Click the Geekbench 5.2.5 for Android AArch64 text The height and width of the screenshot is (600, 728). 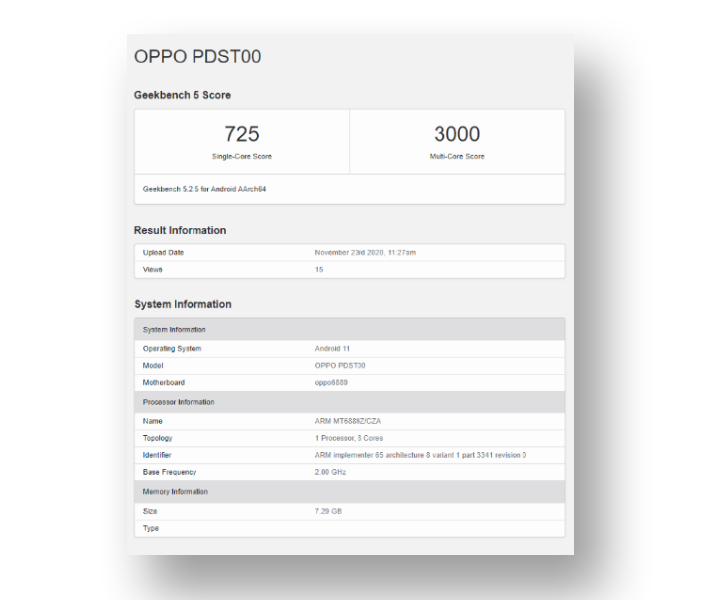click(204, 189)
